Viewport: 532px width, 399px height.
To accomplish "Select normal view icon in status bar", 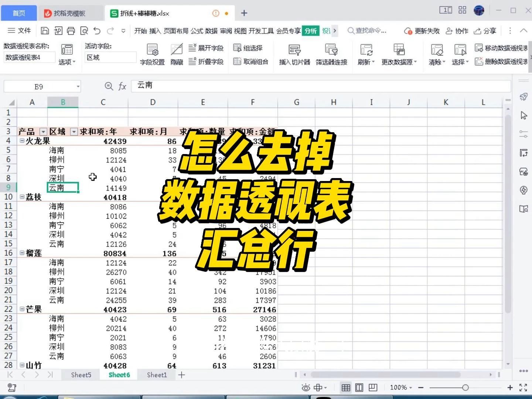I will pos(346,388).
